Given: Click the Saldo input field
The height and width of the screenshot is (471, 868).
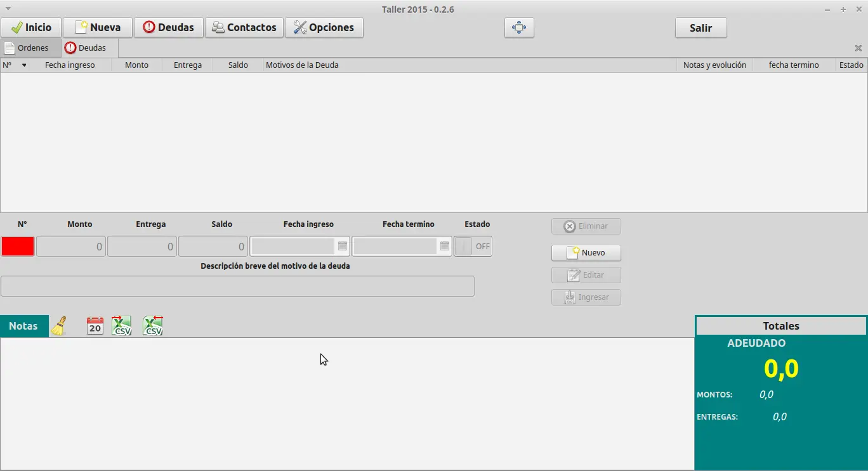Looking at the screenshot, I should 213,247.
